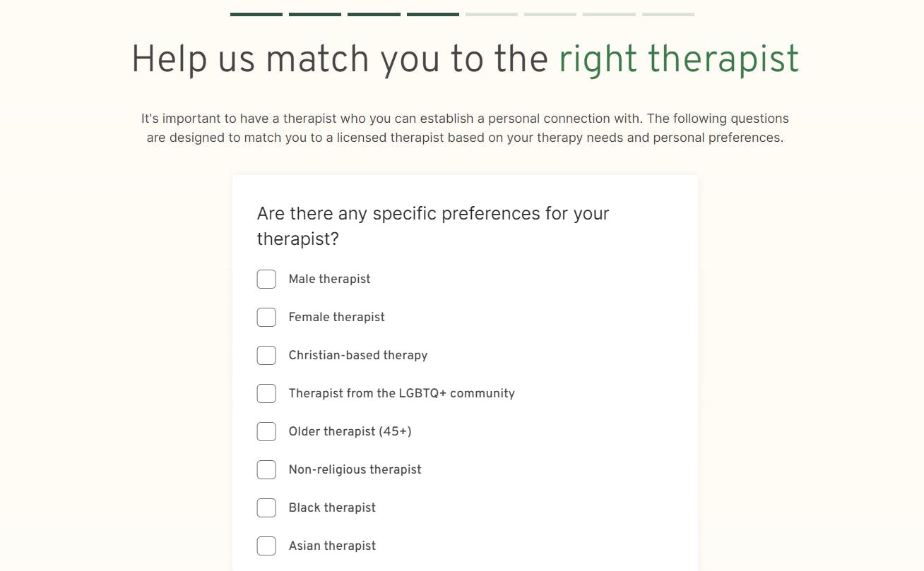Click the 'Female therapist' label text

coord(336,317)
